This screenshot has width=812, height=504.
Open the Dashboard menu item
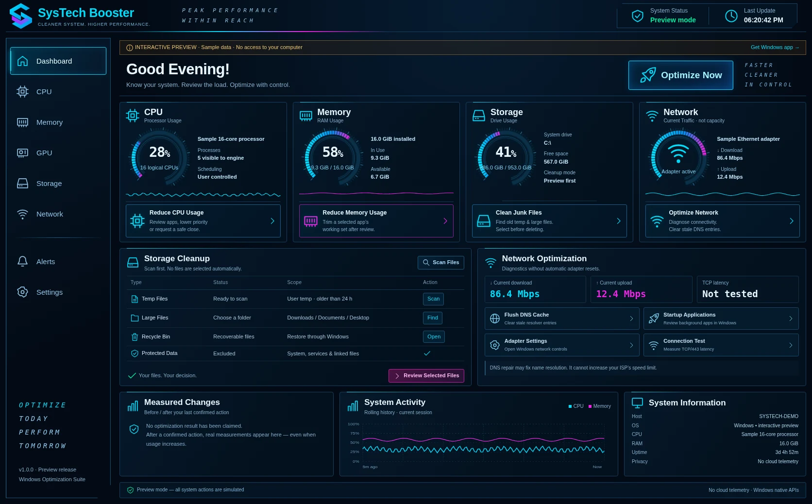pos(58,61)
